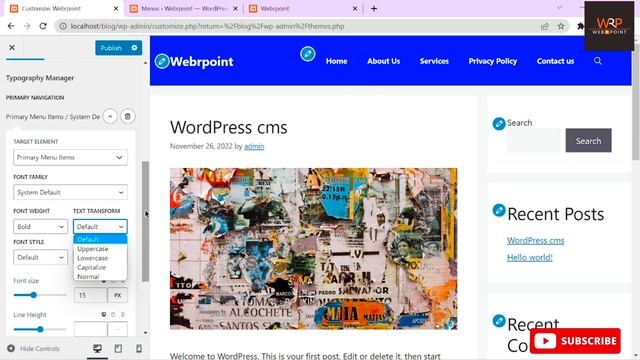640x360 pixels.
Task: Open the browser extensions puzzle icon
Action: (580, 26)
